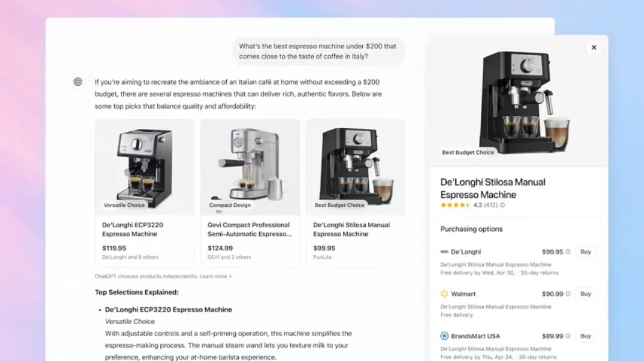Viewport: 644px width, 361px height.
Task: Click 'GEVI and 3 others' sellers text
Action: tap(229, 257)
